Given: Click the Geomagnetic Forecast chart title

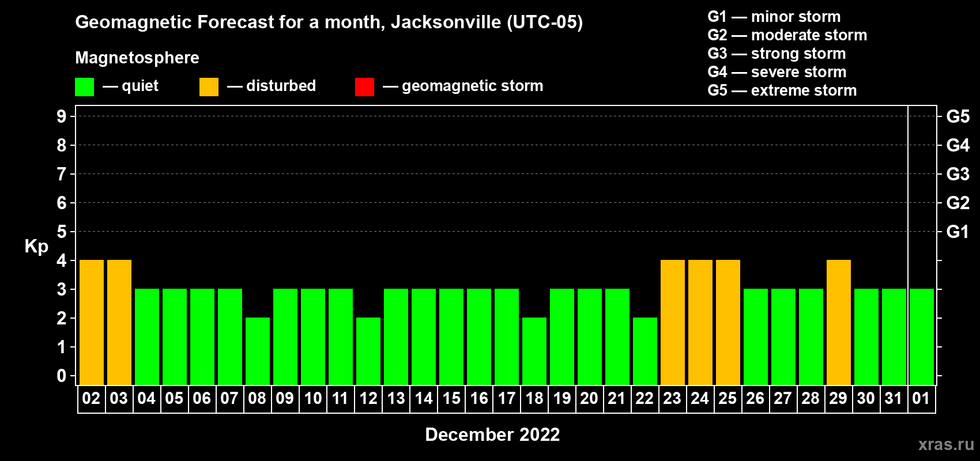Looking at the screenshot, I should (329, 22).
